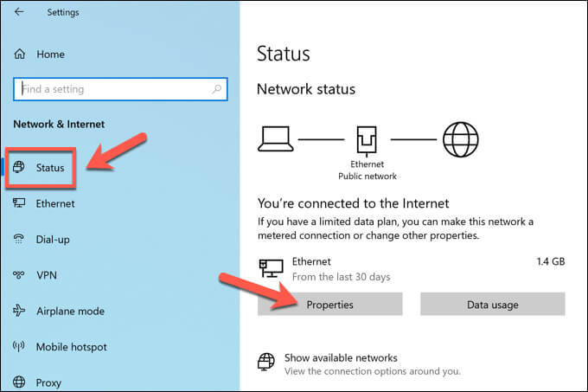Click the globe icon in network diagram

point(458,139)
